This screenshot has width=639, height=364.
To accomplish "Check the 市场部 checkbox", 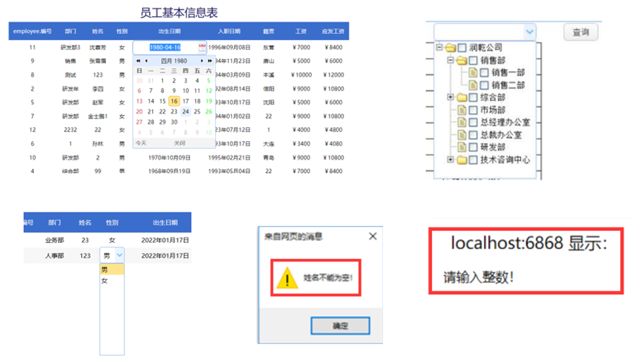I will (473, 110).
